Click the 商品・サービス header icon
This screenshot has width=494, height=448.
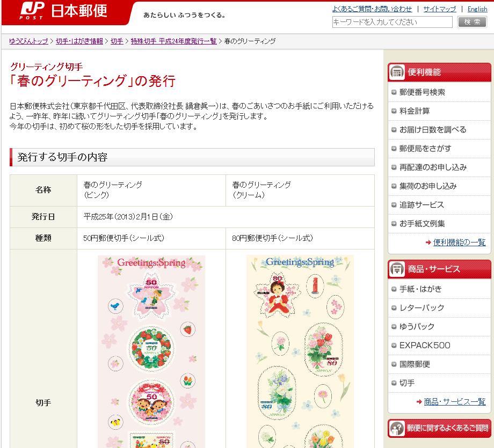[397, 269]
